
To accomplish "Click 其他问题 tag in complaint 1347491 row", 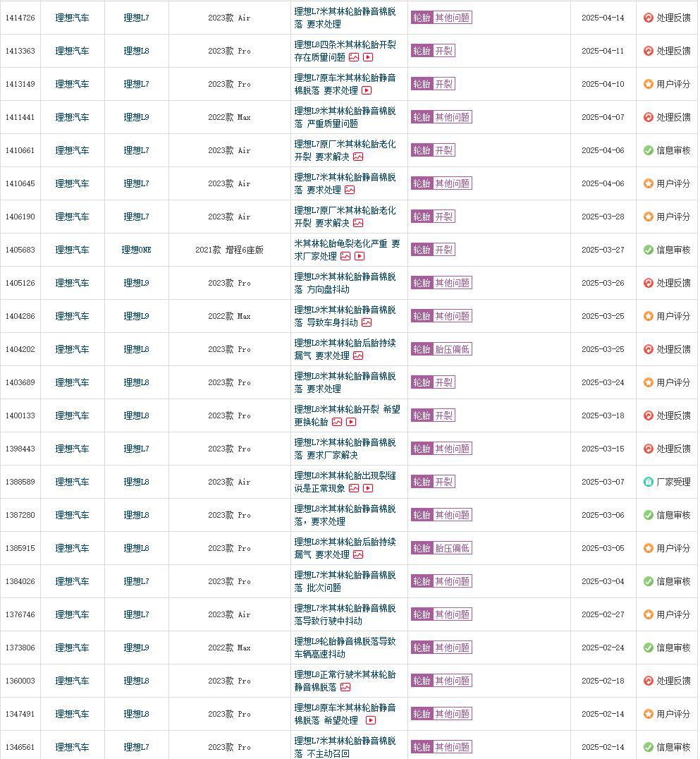I will (453, 714).
